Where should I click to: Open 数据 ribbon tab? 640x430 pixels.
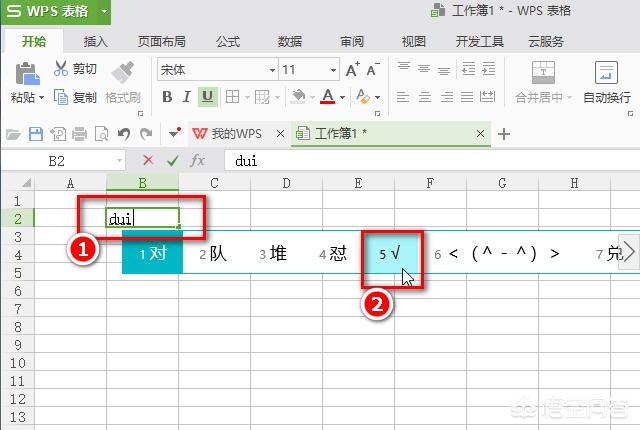290,41
